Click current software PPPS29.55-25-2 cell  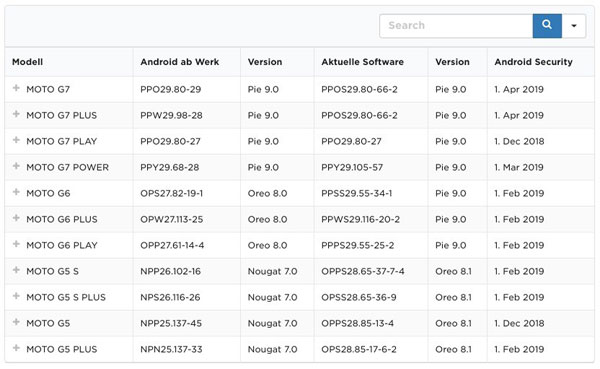click(x=358, y=245)
